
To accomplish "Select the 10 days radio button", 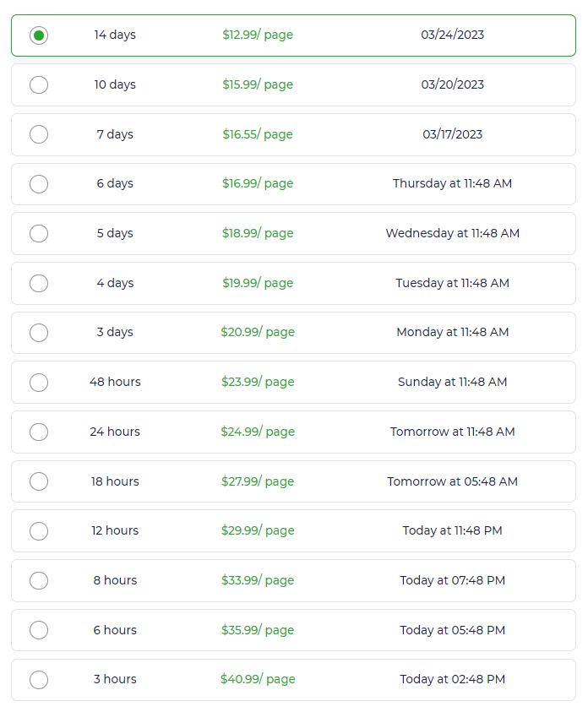I will pos(39,85).
